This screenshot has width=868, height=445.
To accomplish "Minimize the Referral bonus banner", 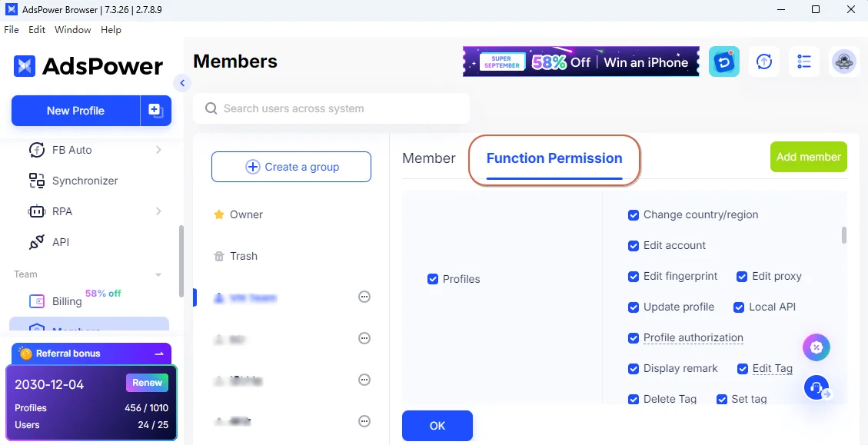I will pos(159,354).
